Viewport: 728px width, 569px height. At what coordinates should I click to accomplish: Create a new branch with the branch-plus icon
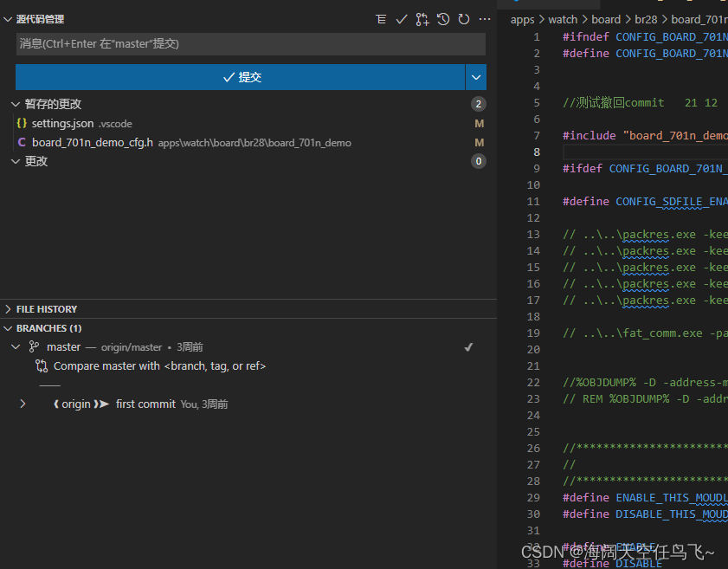click(x=422, y=18)
